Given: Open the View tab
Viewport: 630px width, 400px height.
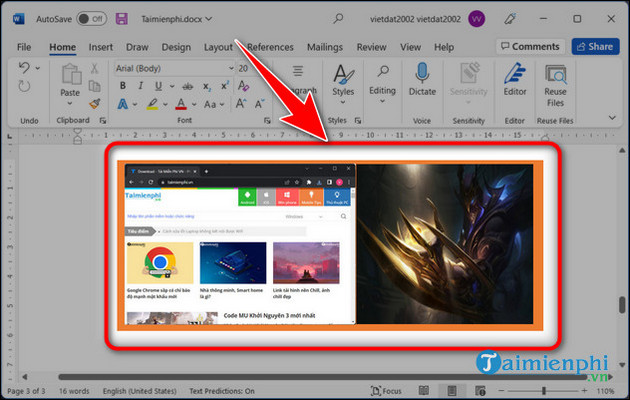Looking at the screenshot, I should (410, 47).
